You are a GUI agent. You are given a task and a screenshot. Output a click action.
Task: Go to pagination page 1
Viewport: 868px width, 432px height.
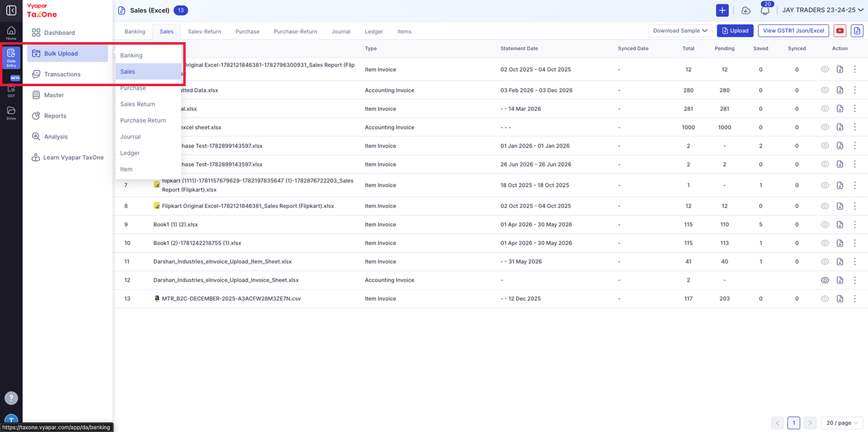(x=794, y=423)
